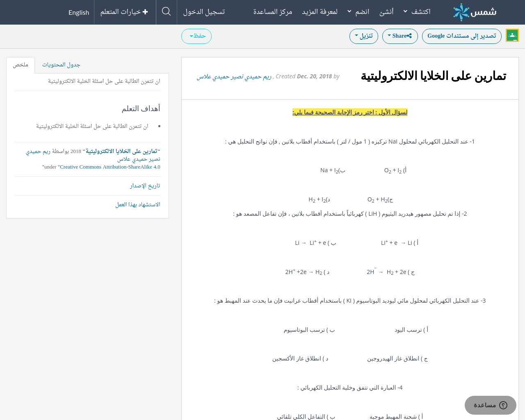Open تمارين على الخلايا الالكتروليتية attribution link
Screen dimensions: 525x420
121,151
